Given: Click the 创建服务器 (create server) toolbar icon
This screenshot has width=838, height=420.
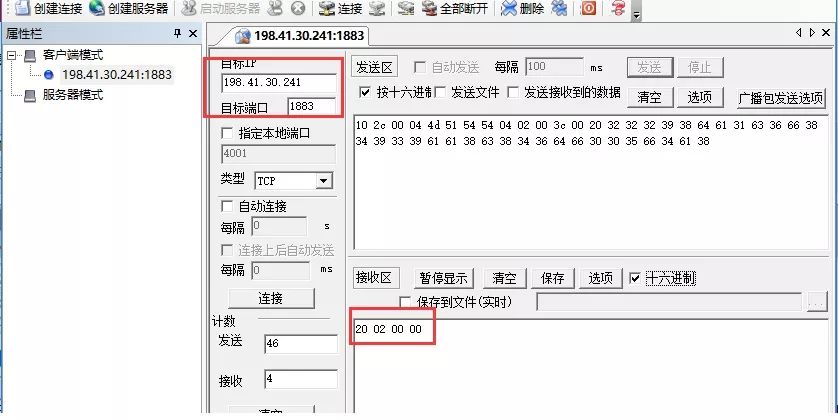Looking at the screenshot, I should 96,8.
